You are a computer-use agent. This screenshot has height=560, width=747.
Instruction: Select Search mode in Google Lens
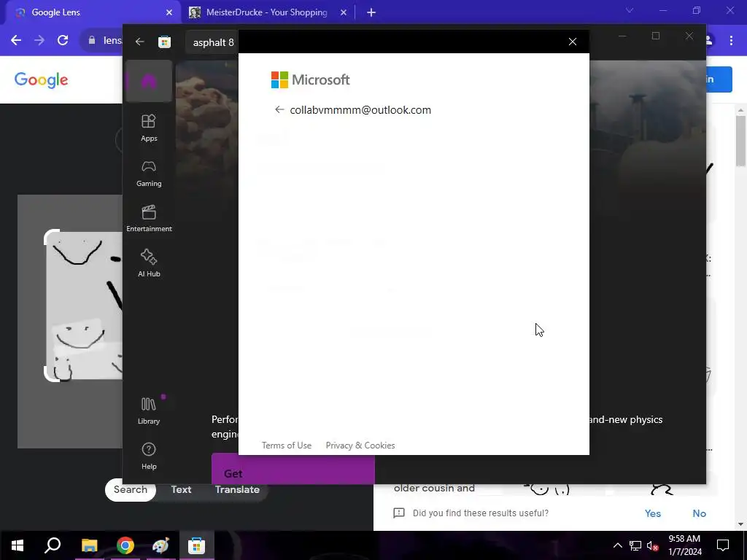130,489
